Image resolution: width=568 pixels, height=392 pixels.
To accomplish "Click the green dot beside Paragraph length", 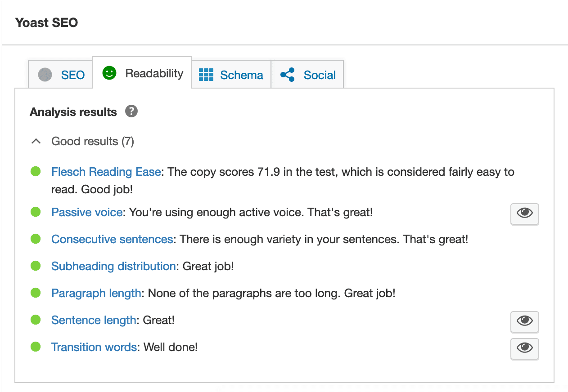I will pyautogui.click(x=36, y=293).
